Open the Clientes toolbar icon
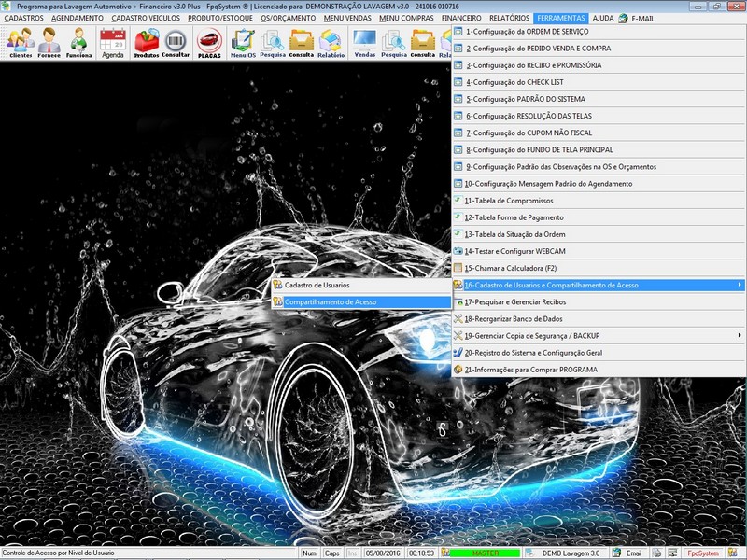Screen dimensions: 747x560 21,42
